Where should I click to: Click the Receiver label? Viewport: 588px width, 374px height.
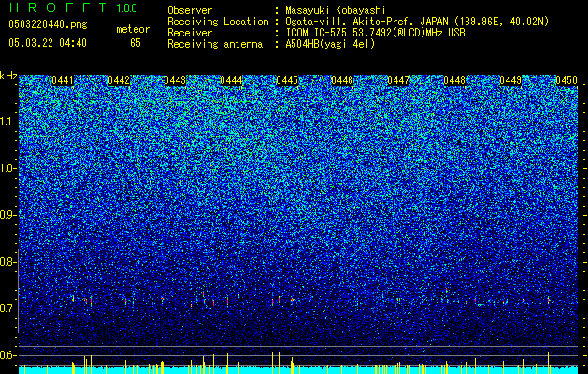click(x=190, y=33)
